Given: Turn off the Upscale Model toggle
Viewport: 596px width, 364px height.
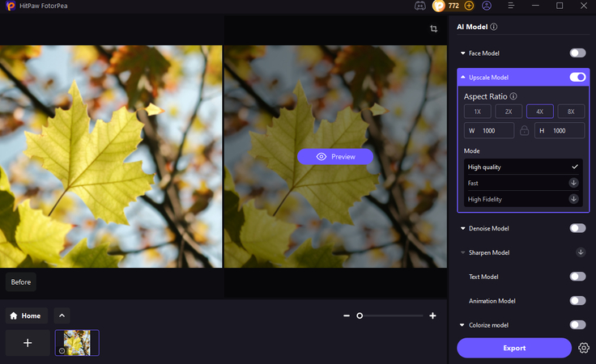Looking at the screenshot, I should [x=577, y=78].
